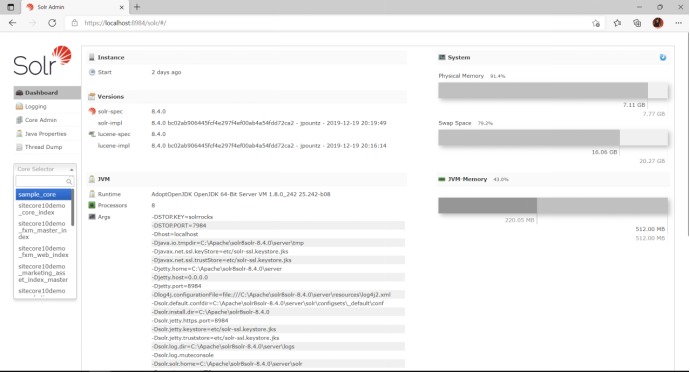This screenshot has height=373, width=690.
Task: View site information lock icon
Action: (75, 23)
